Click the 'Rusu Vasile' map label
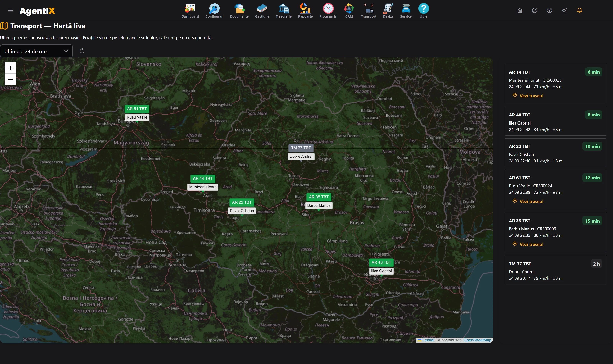613x364 pixels. click(x=137, y=117)
